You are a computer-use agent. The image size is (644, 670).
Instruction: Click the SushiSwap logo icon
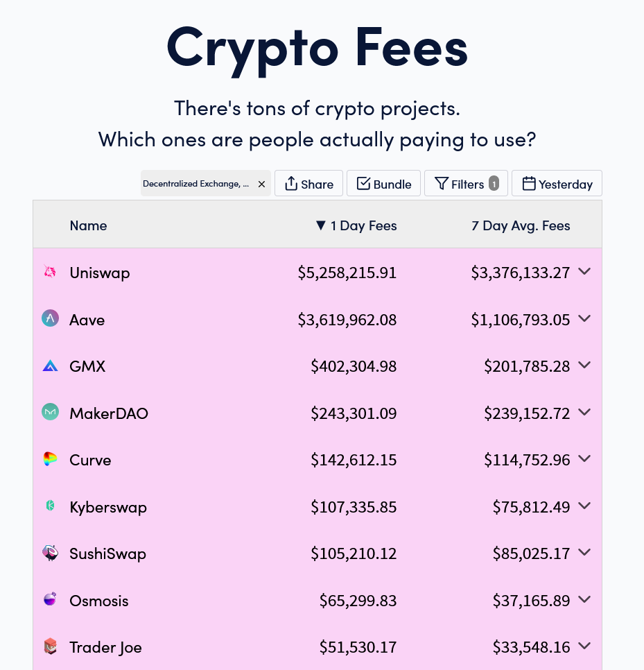pyautogui.click(x=50, y=553)
